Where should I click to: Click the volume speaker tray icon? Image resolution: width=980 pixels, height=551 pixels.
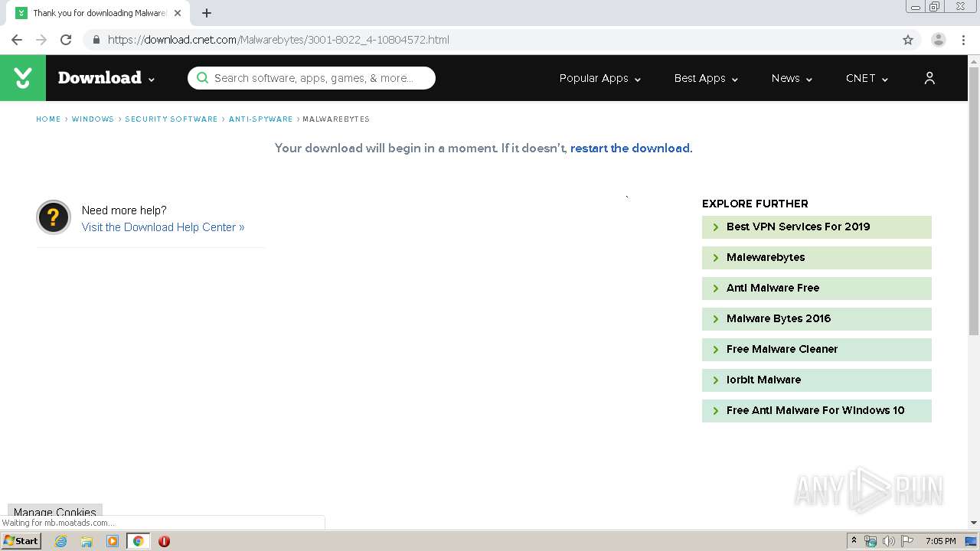point(889,541)
